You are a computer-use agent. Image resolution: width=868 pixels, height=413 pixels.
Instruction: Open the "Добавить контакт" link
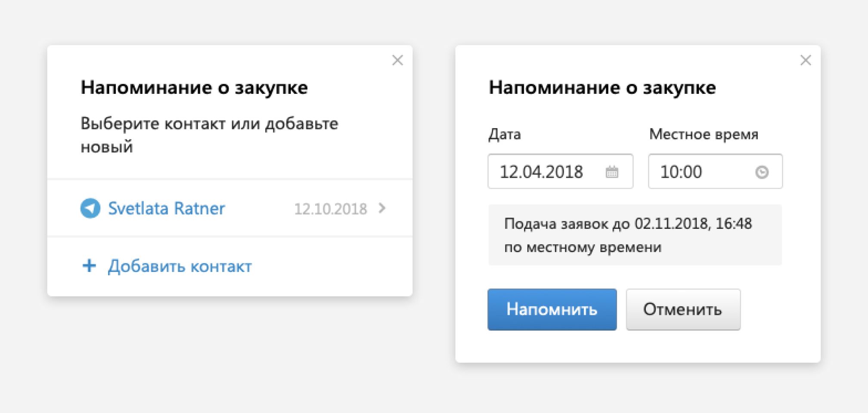(180, 266)
